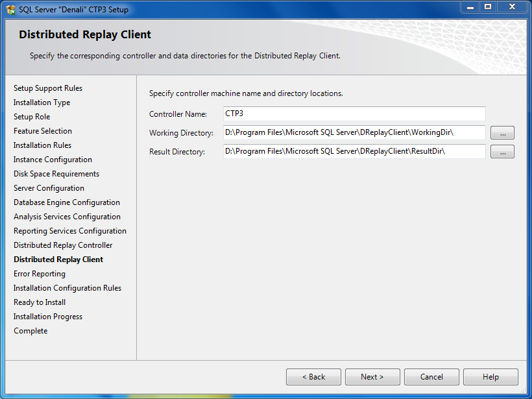532x399 pixels.
Task: Select the Ready to Install step
Action: 40,302
